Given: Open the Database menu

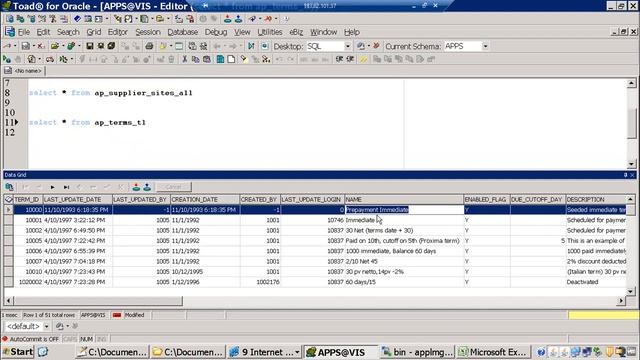Looking at the screenshot, I should pos(182,32).
